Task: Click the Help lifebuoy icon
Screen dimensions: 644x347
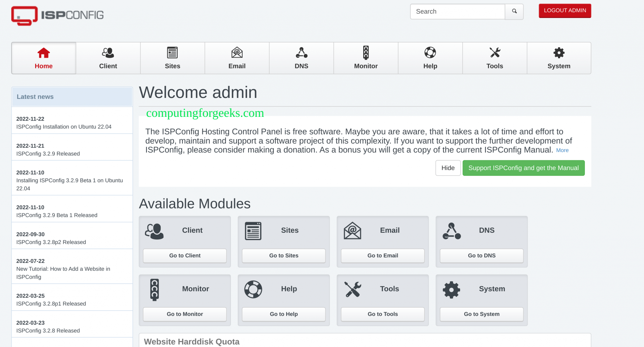Action: coord(430,53)
